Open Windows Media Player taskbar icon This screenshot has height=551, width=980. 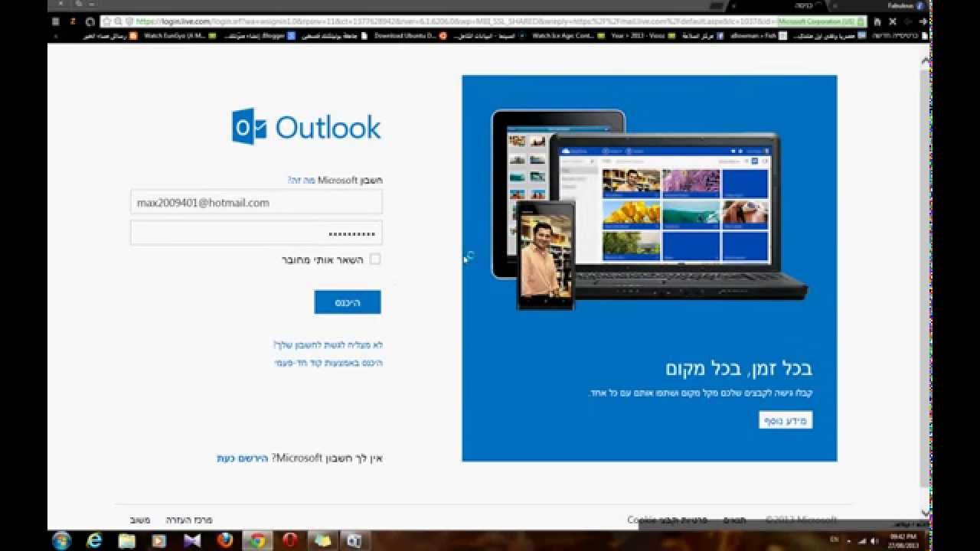click(x=158, y=540)
